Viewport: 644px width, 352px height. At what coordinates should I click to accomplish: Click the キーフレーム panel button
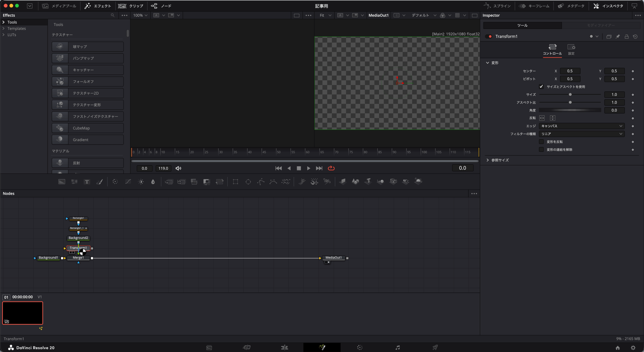[x=534, y=6]
